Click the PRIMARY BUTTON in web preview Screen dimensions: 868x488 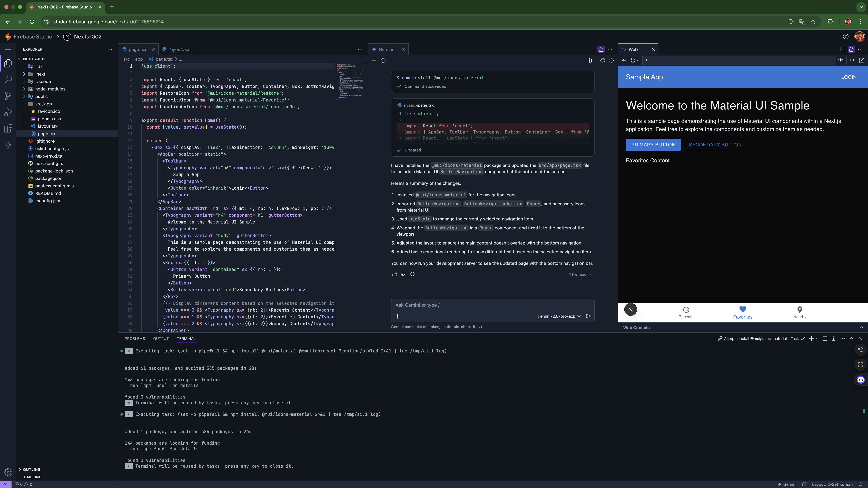point(653,145)
